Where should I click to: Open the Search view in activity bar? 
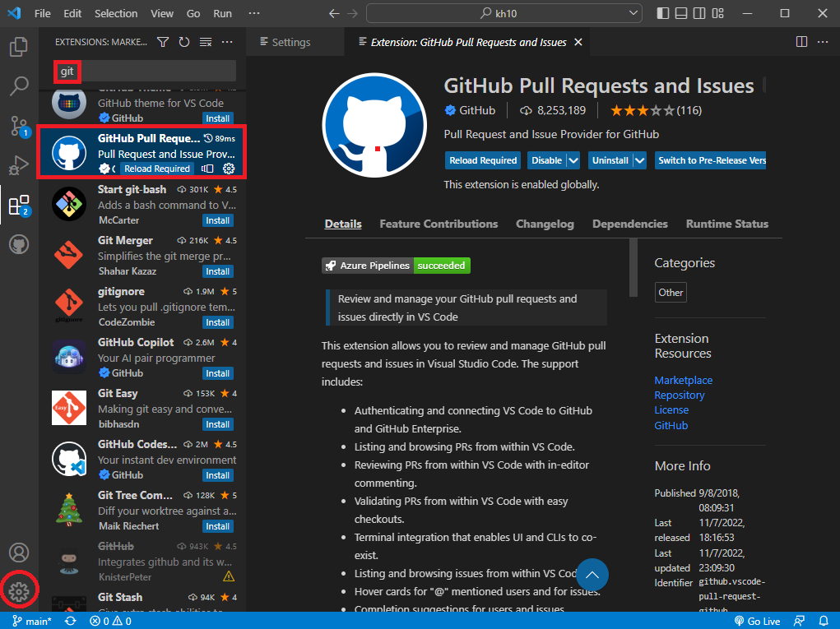coord(19,86)
